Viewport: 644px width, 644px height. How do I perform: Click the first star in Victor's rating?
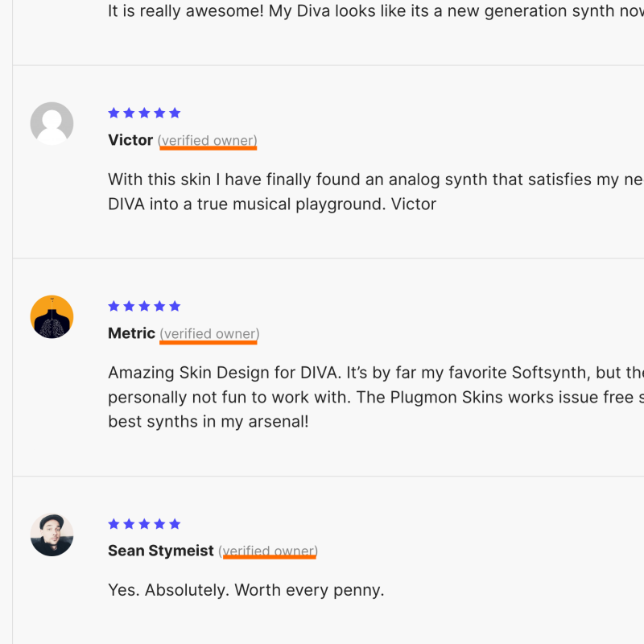point(114,113)
